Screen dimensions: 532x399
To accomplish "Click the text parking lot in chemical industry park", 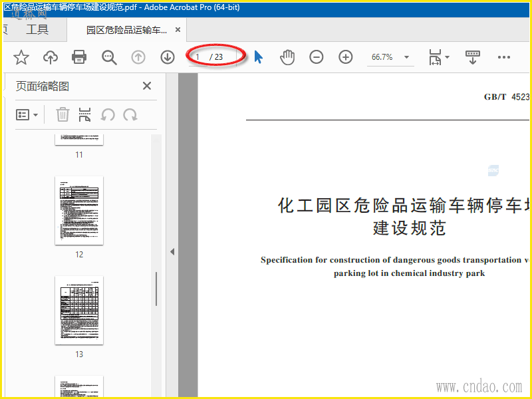I will pyautogui.click(x=409, y=273).
